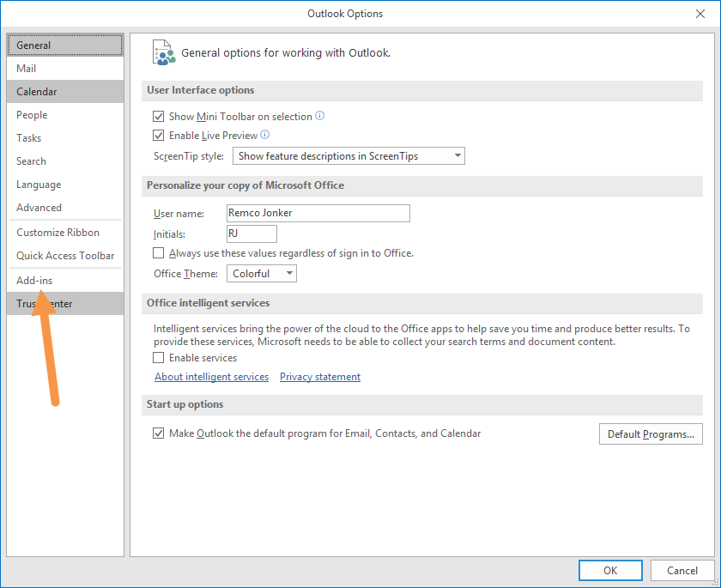Open the Add-ins options page
This screenshot has height=588, width=721.
click(x=65, y=281)
